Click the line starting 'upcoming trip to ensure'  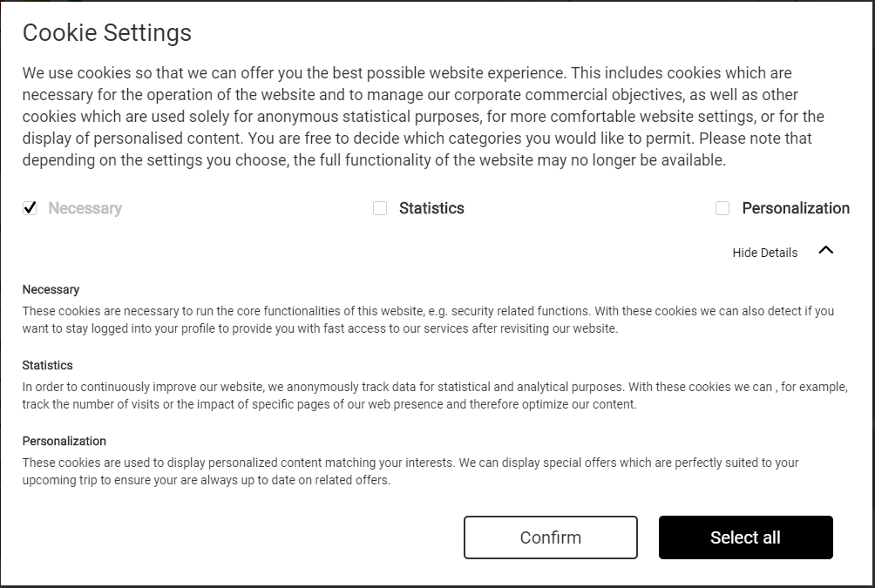pyautogui.click(x=206, y=480)
